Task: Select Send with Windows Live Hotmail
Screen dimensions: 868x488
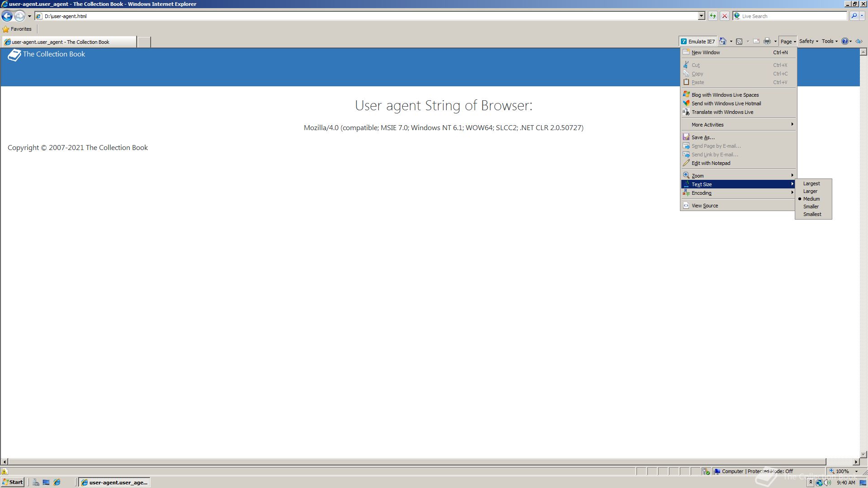Action: click(x=738, y=103)
